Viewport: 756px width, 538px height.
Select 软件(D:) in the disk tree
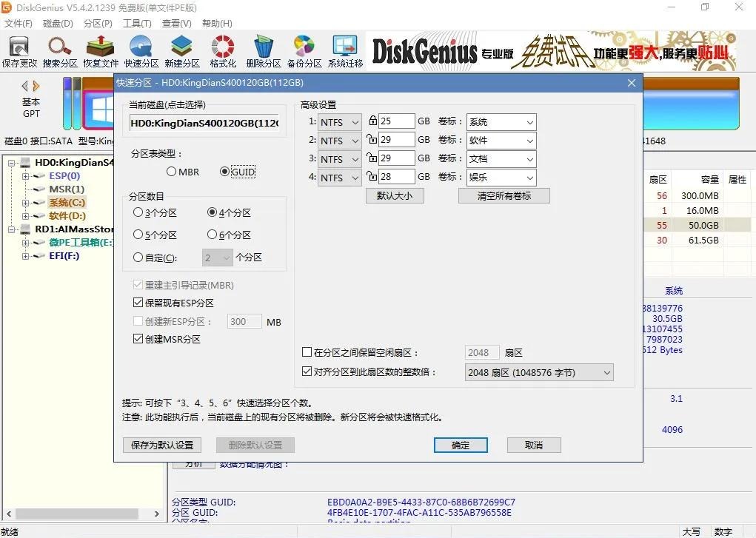click(67, 215)
